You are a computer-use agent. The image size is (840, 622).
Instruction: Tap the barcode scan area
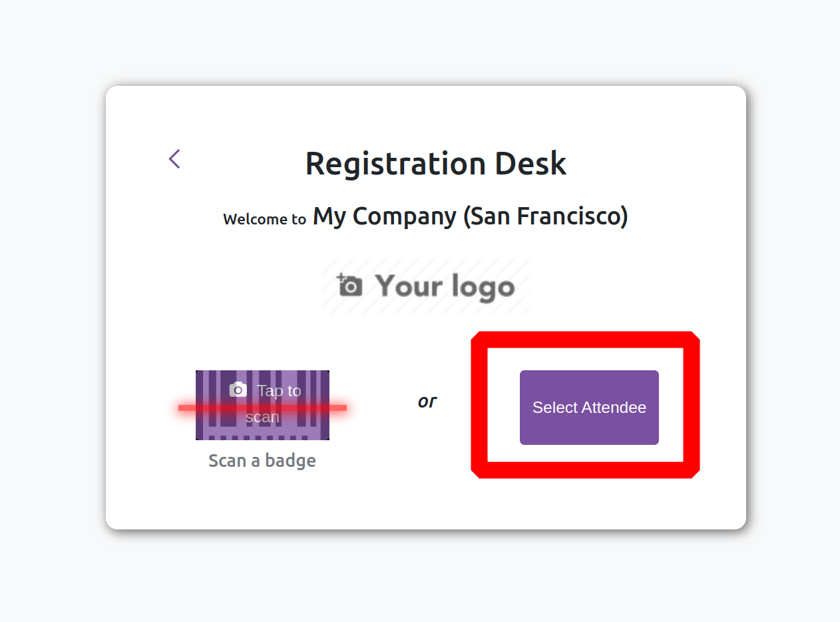[262, 405]
